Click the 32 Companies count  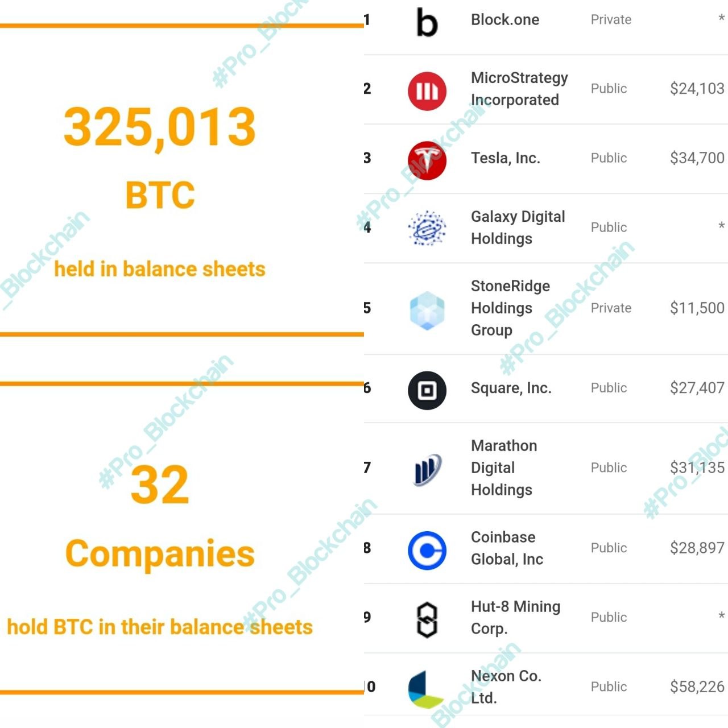160,485
